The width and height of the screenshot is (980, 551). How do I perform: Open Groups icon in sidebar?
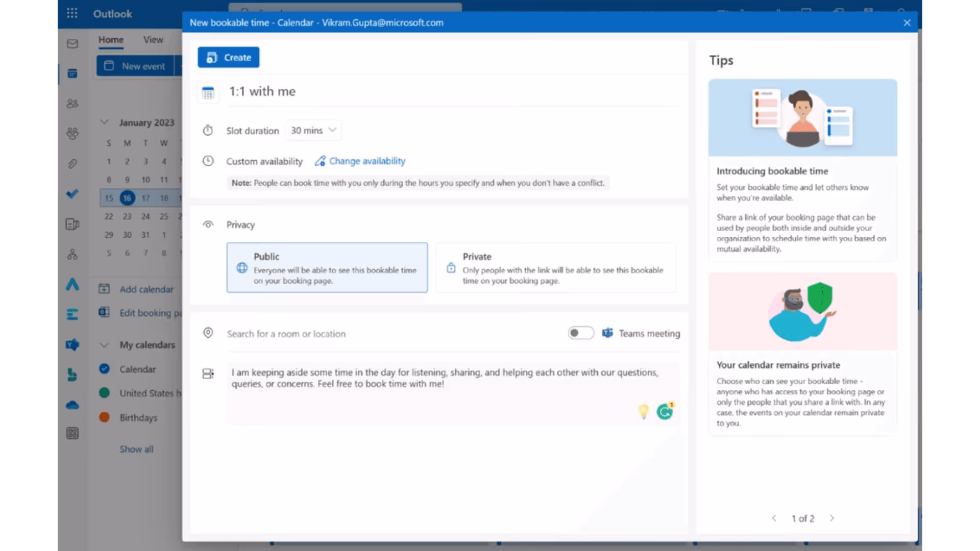coord(72,134)
